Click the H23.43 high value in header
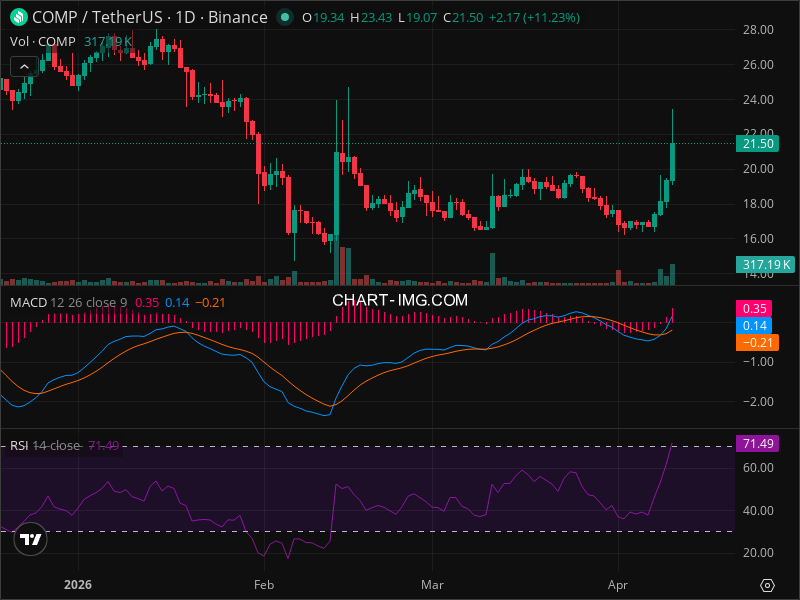Image resolution: width=800 pixels, height=600 pixels. 371,18
